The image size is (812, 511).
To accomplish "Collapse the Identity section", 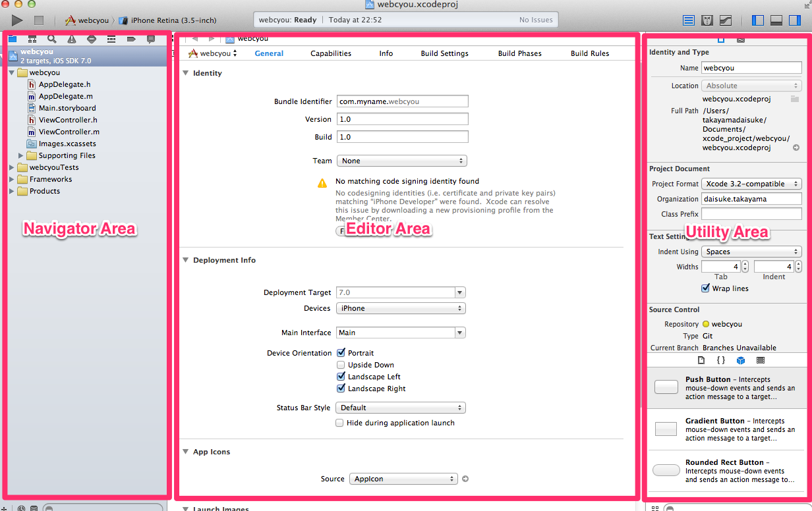I will coord(186,73).
